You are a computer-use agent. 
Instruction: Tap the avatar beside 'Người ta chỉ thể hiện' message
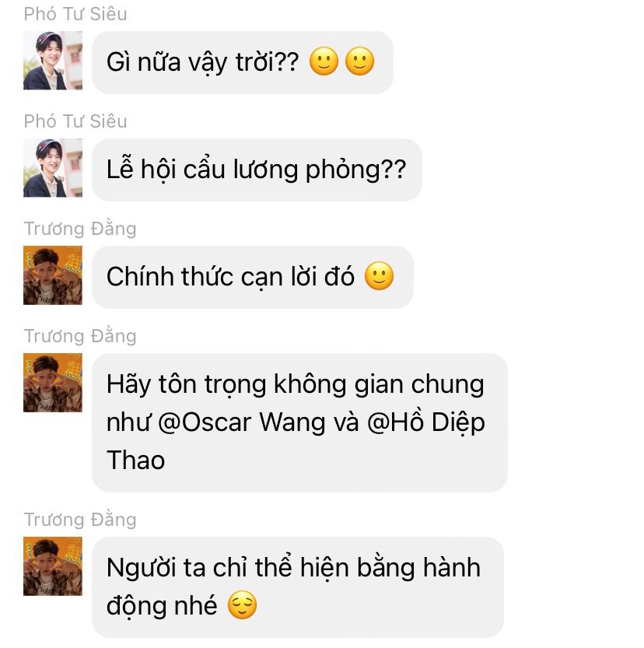(x=53, y=566)
